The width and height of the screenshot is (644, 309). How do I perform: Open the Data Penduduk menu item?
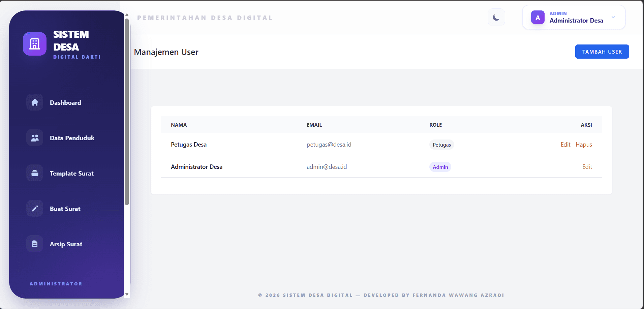[x=72, y=138]
